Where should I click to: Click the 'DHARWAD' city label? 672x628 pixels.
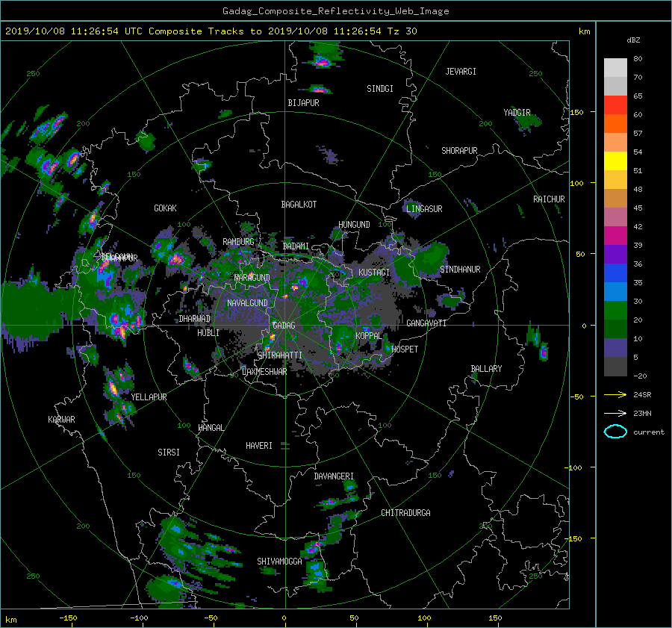point(195,319)
